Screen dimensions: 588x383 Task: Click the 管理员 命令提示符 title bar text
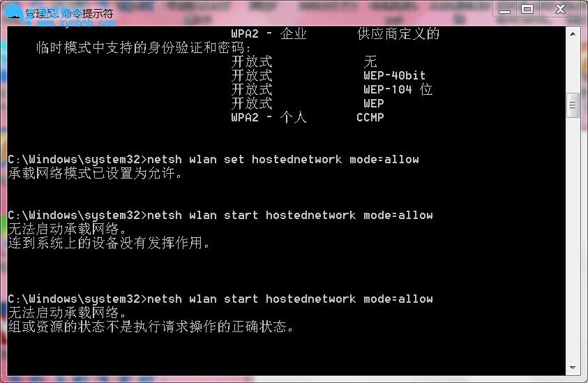[69, 13]
